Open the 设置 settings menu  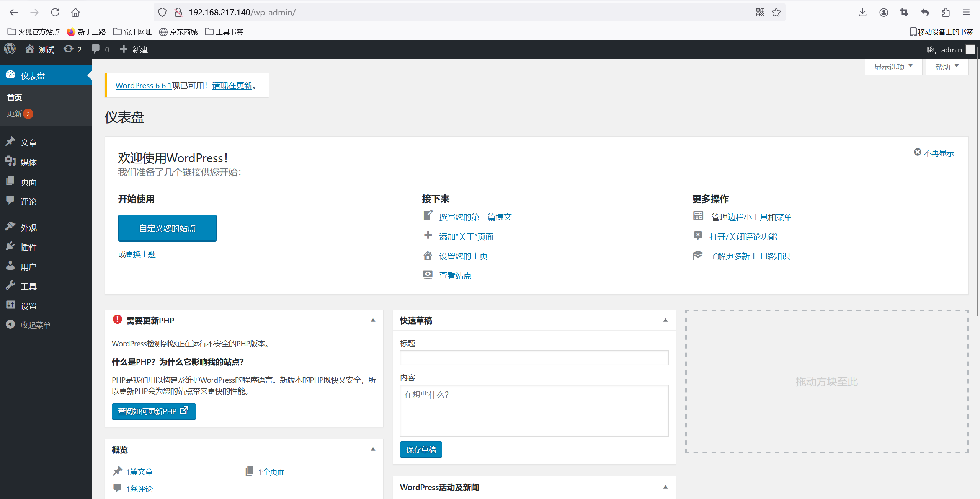(29, 306)
